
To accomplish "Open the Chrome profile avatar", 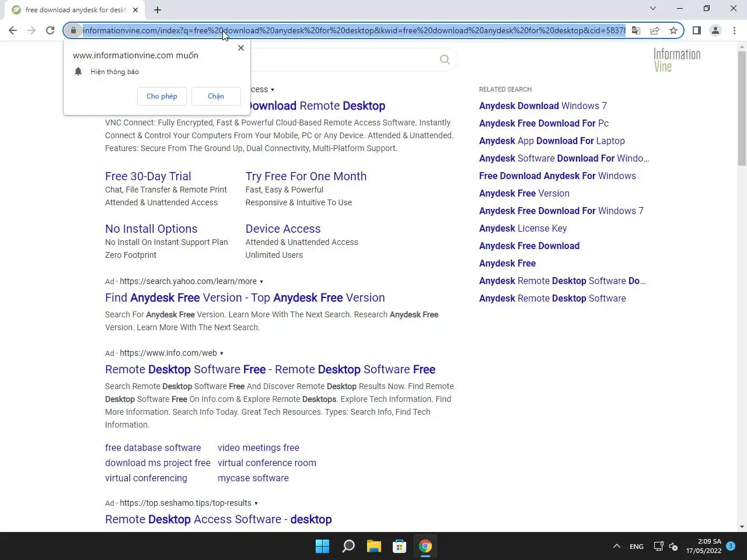I will pyautogui.click(x=715, y=30).
